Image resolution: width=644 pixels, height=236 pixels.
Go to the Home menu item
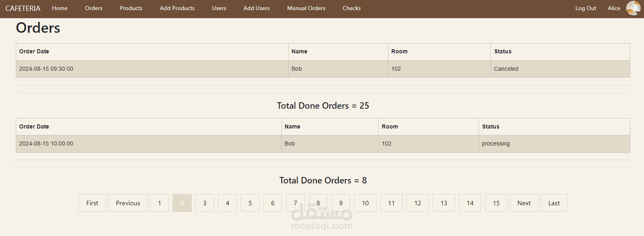tap(60, 8)
